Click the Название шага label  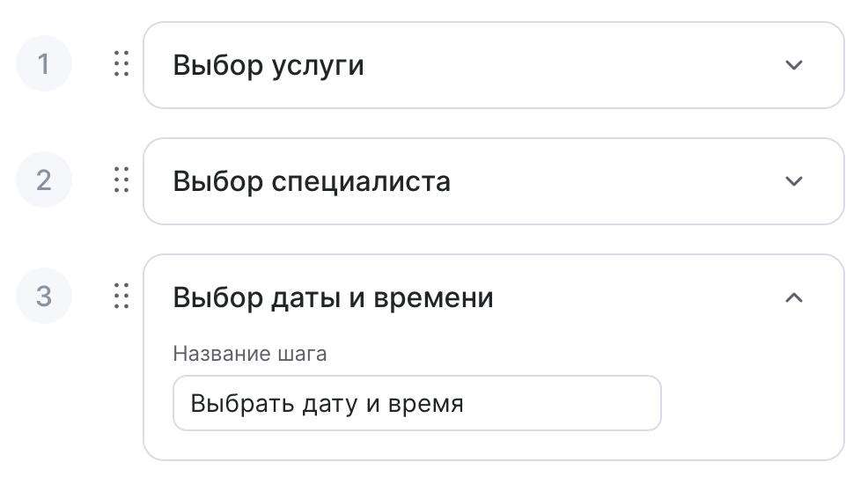[249, 355]
